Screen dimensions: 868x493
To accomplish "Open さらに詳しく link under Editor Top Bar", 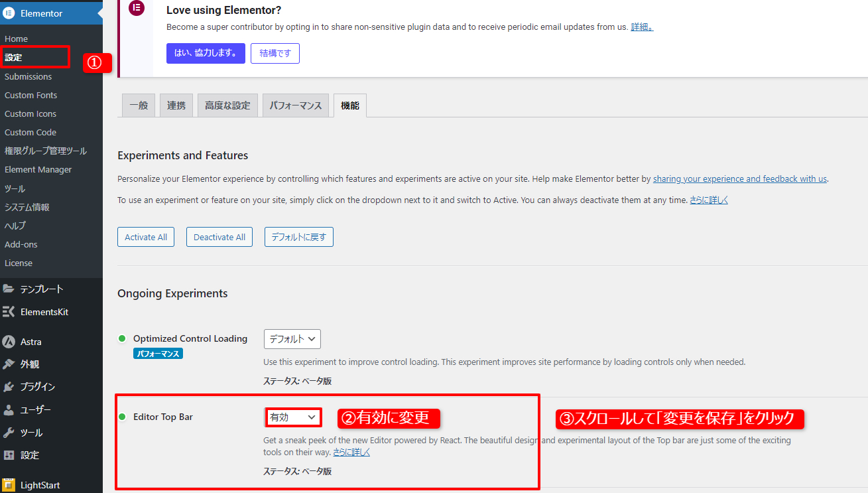I will coord(351,452).
